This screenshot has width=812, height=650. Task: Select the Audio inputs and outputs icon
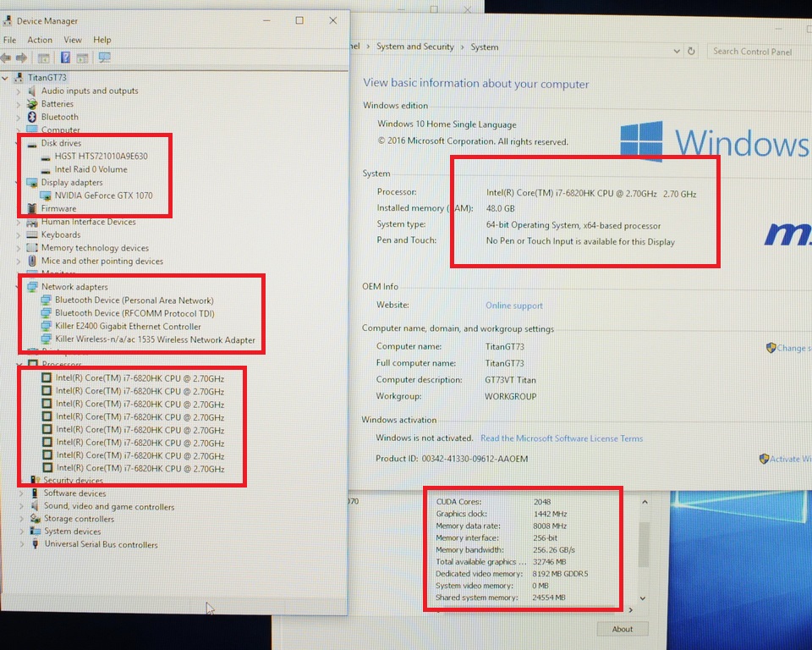[x=32, y=91]
